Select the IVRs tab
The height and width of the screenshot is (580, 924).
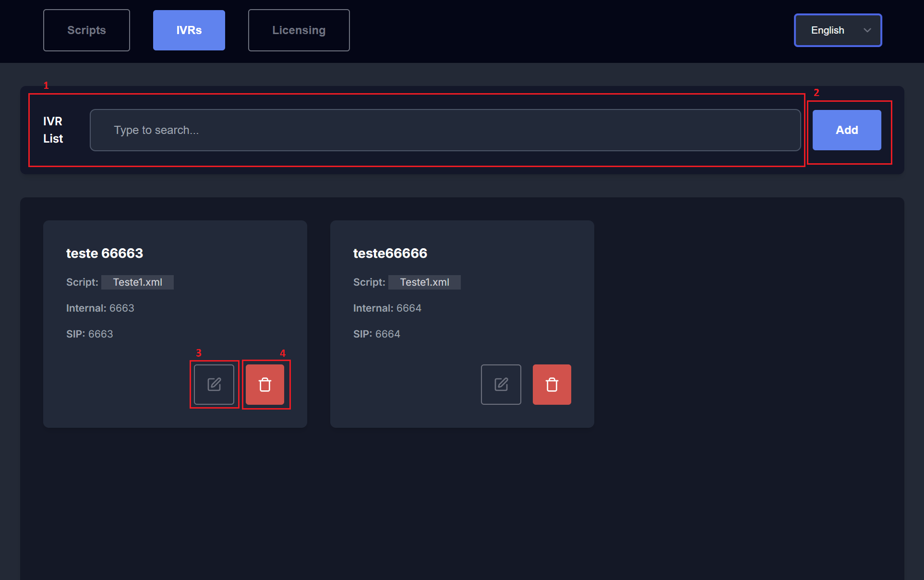point(189,30)
